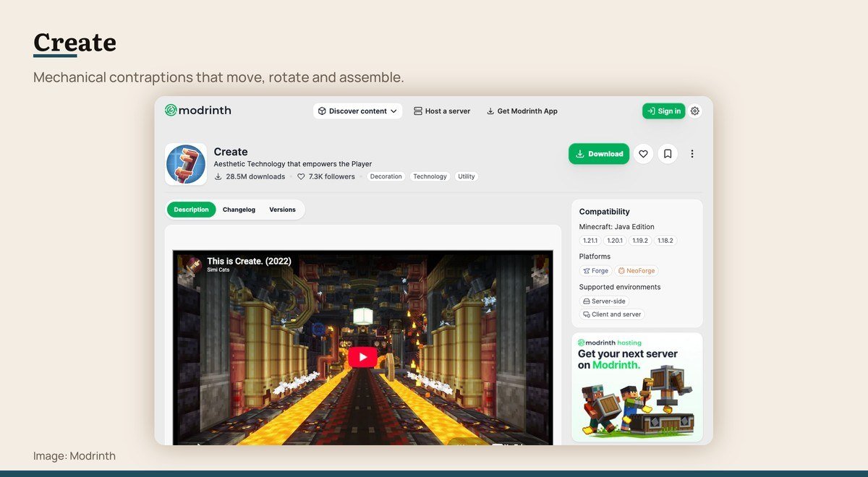This screenshot has width=868, height=477.
Task: Select the 1.21.1 version tag
Action: [x=590, y=241]
